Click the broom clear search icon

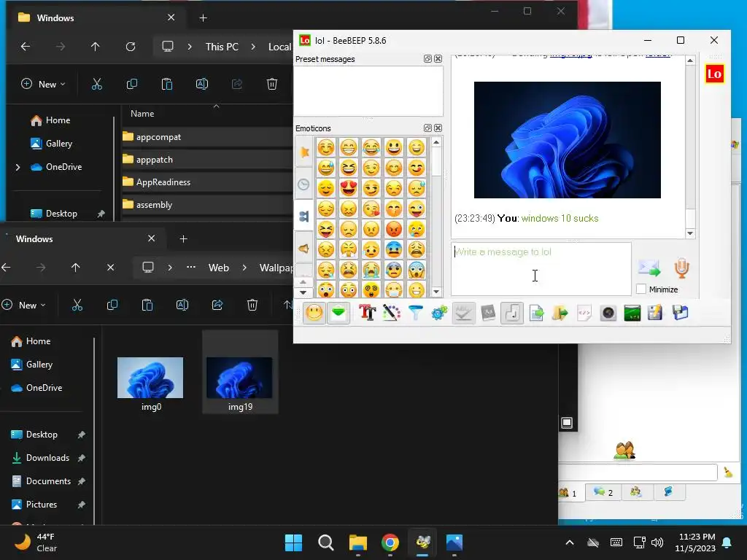(728, 472)
